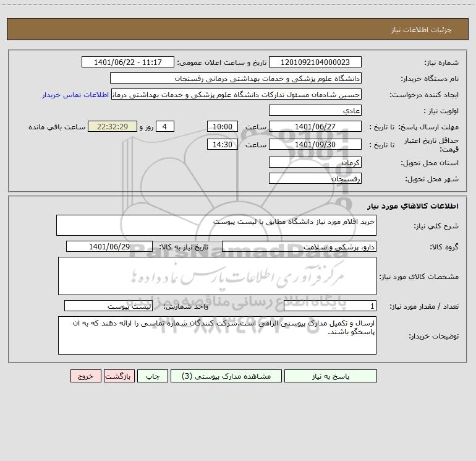
Task: Click the پاسخ به نیاز button
Action: point(331,376)
